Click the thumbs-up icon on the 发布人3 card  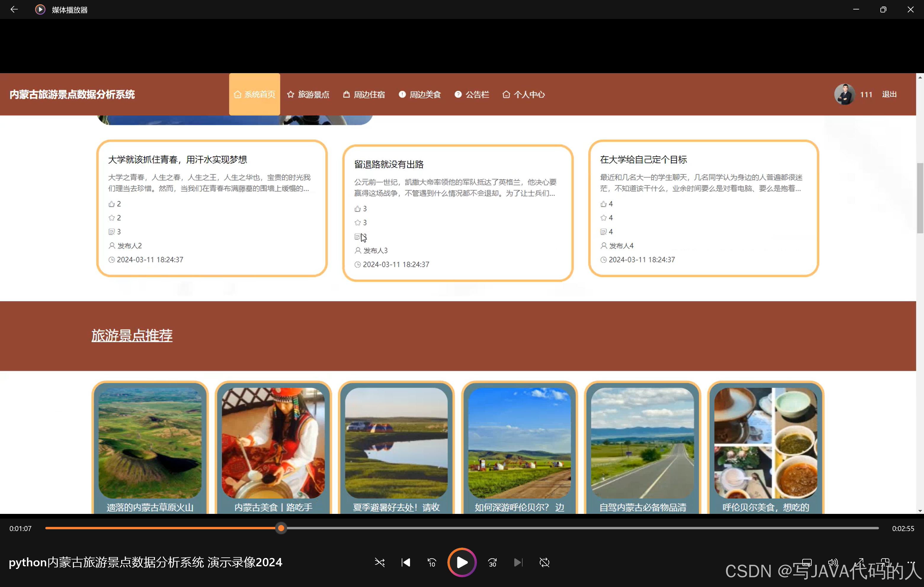coord(358,209)
